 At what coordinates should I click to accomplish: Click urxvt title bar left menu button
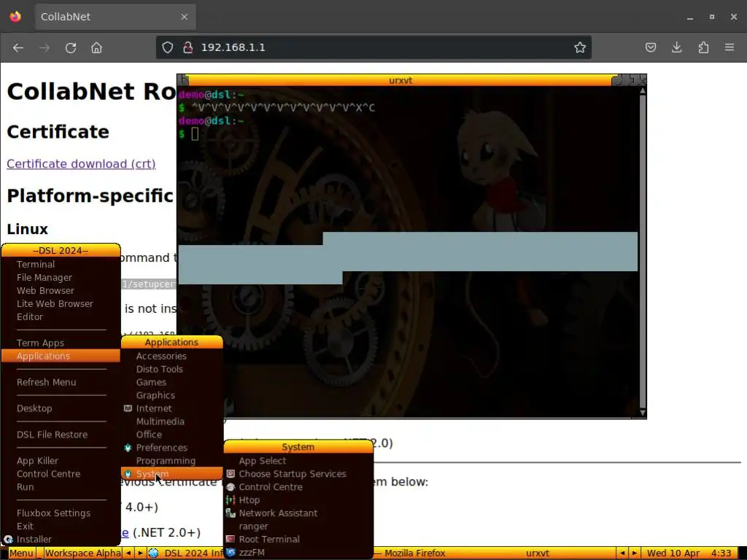(x=184, y=80)
